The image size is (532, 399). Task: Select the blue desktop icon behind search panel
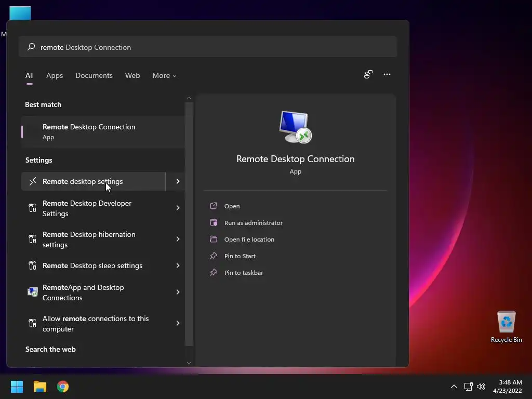[x=20, y=13]
